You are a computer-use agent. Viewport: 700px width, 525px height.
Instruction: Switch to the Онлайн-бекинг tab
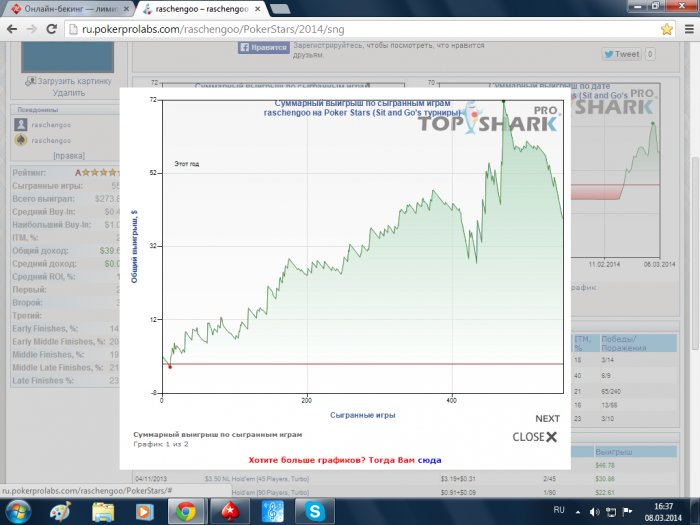[69, 8]
